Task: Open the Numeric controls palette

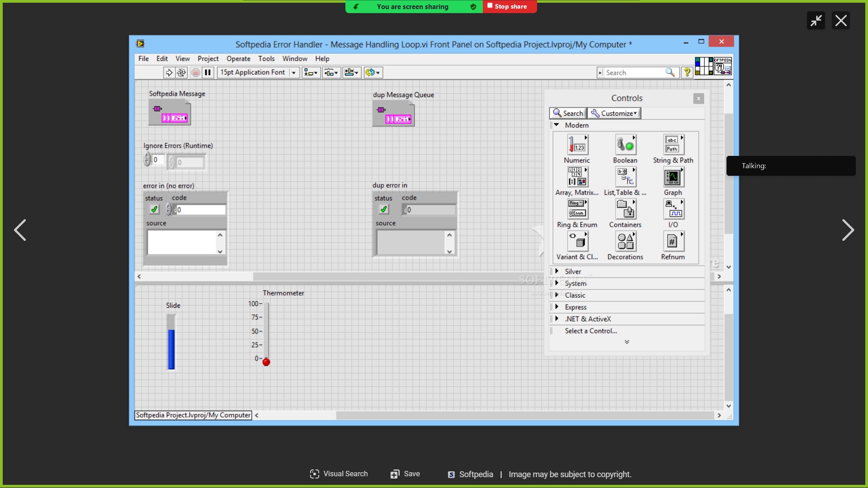Action: point(577,145)
